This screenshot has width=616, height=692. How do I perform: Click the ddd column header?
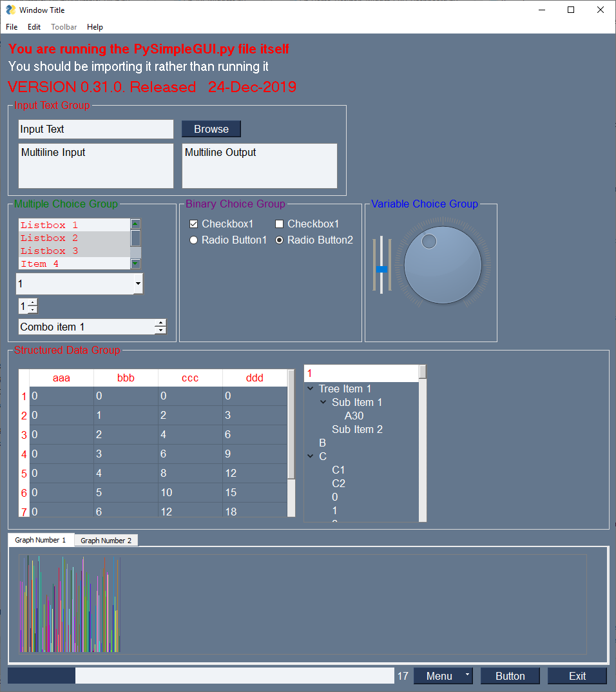255,378
